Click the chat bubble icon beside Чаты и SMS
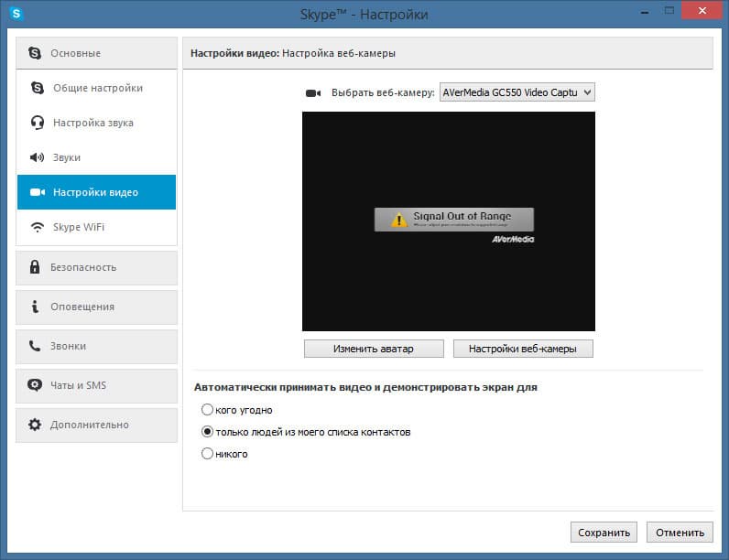The width and height of the screenshot is (729, 560). (x=35, y=385)
